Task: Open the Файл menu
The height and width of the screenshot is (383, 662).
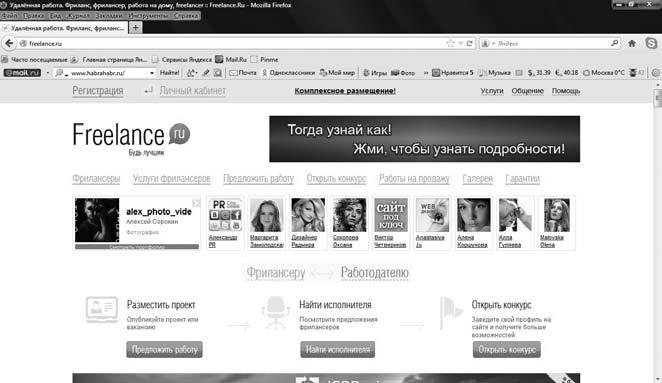Action: tap(9, 16)
